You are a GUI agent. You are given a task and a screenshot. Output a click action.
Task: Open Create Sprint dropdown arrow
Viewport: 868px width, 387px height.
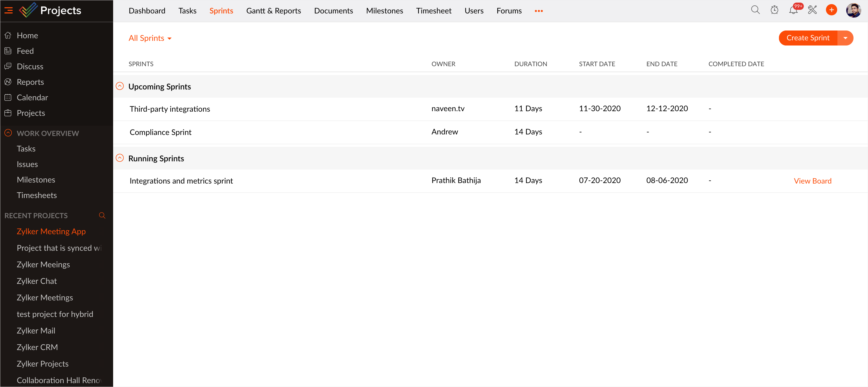[845, 38]
